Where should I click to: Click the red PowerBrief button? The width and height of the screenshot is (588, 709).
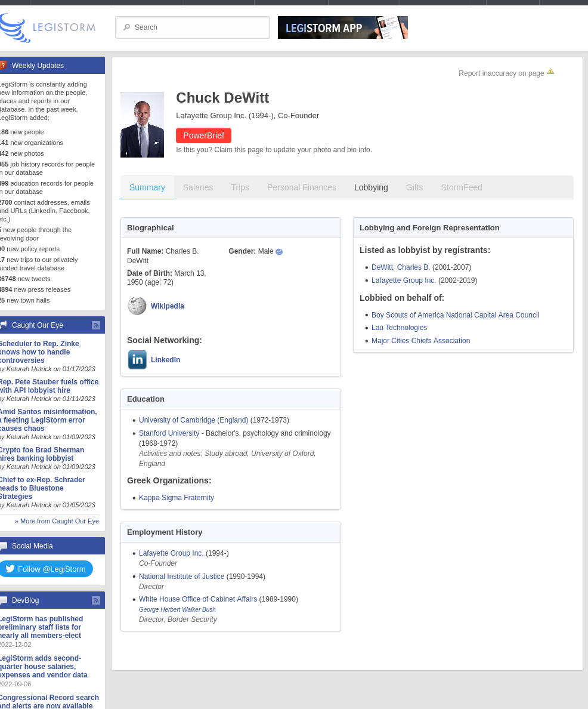tap(203, 135)
